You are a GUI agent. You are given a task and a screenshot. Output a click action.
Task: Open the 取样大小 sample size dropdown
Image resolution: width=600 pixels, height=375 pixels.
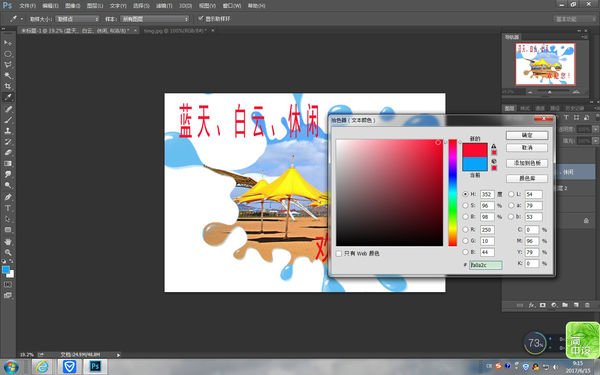coord(77,19)
